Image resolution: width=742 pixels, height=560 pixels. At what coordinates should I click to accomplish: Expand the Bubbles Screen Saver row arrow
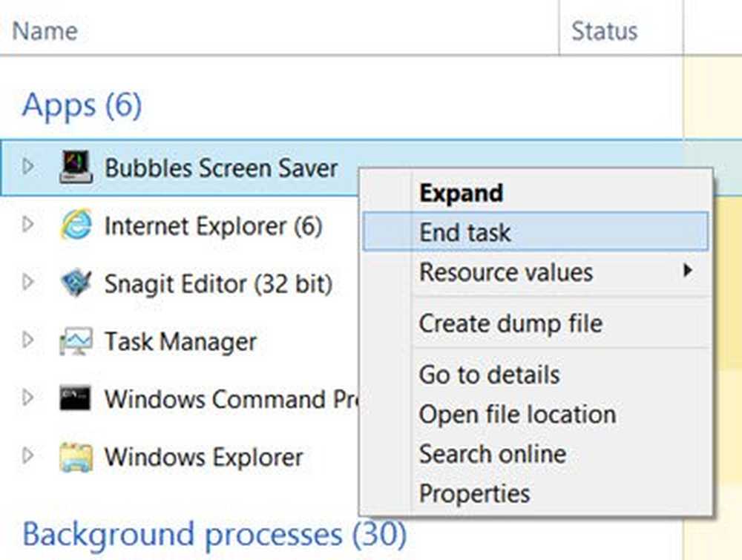pos(28,166)
